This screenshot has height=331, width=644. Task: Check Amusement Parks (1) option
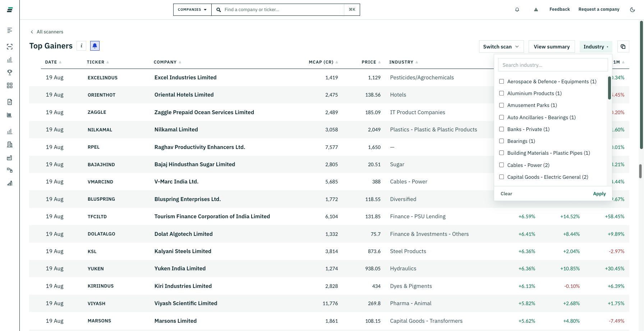tap(501, 105)
